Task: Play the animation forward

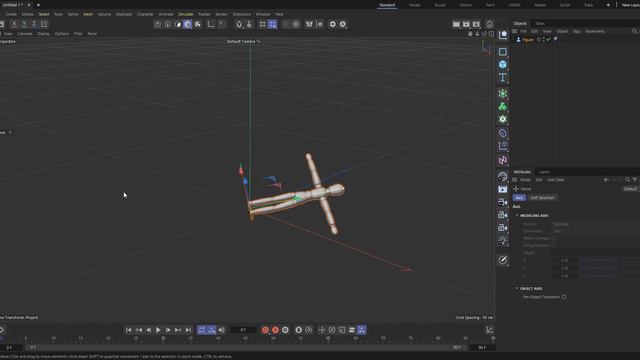Action: (158, 330)
